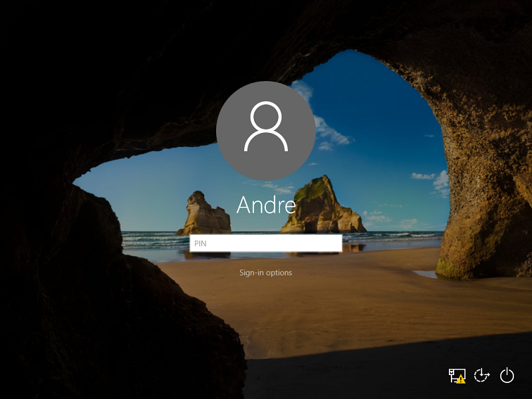Screen dimensions: 532x399
Task: Click the network status icon with warning
Action: coord(457,376)
